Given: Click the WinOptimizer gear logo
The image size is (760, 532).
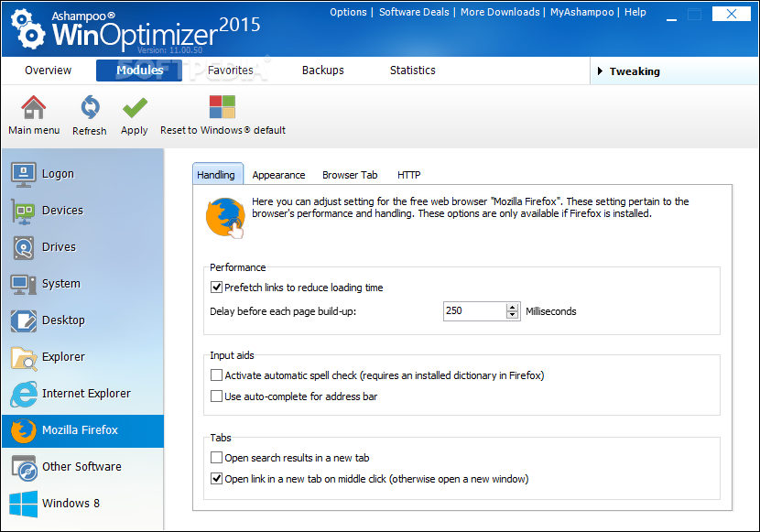Looking at the screenshot, I should coord(27,29).
